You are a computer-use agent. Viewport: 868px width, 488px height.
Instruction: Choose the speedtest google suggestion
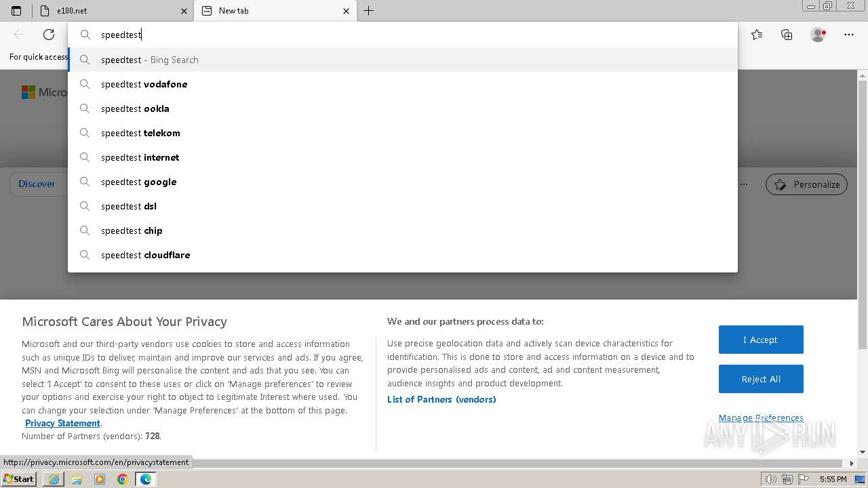[403, 182]
